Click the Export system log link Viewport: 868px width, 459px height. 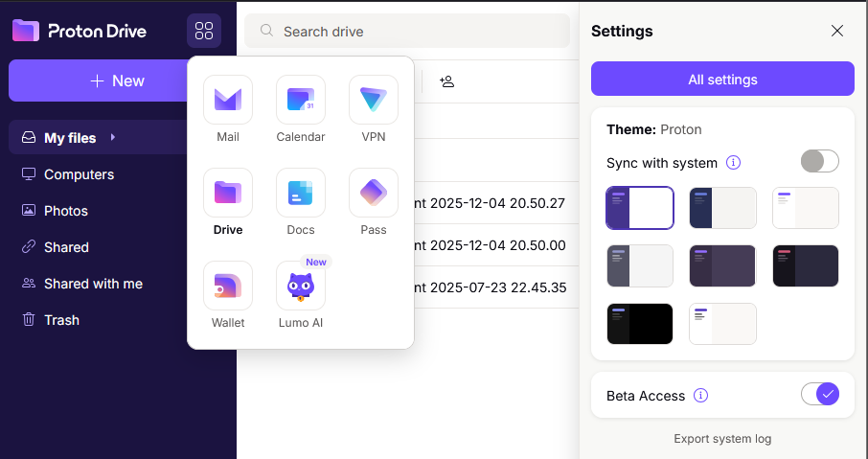722,439
